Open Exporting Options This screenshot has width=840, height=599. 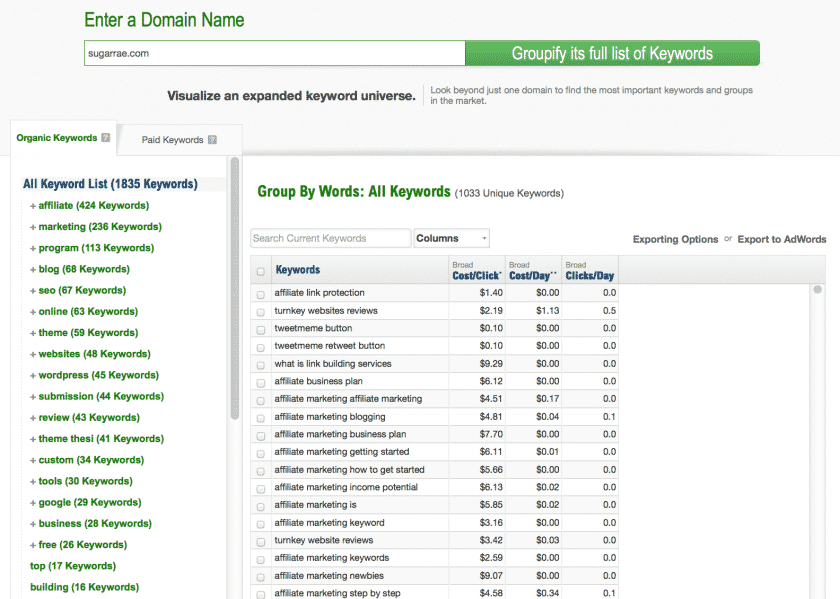675,239
